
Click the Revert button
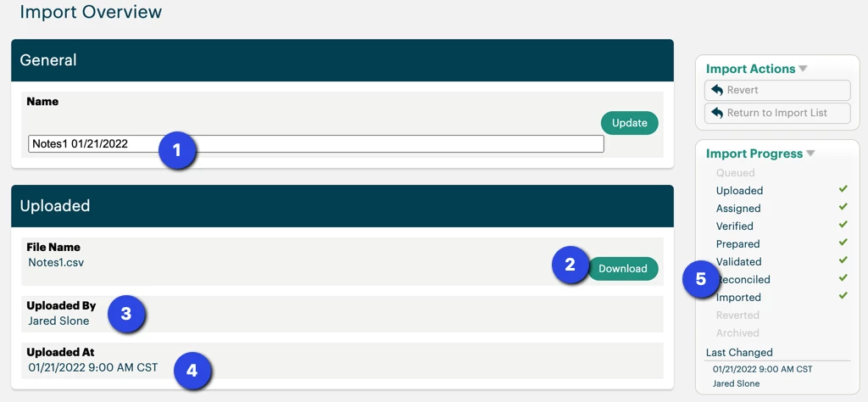tap(777, 90)
